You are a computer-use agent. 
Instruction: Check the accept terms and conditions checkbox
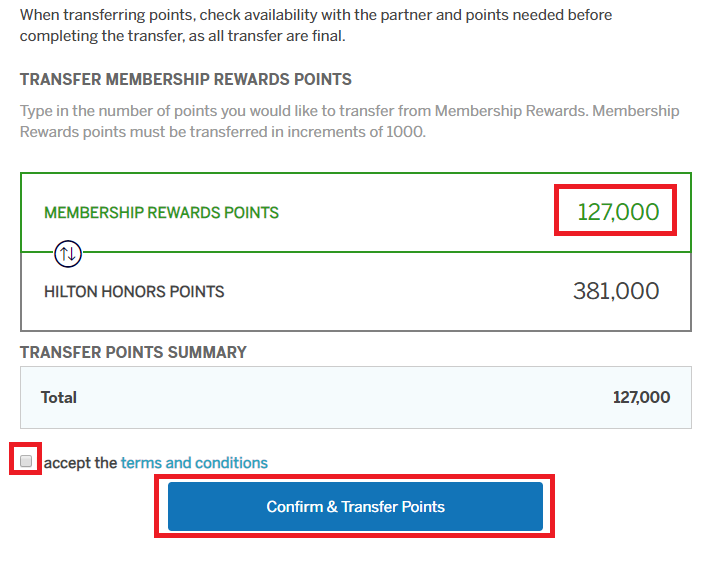click(26, 460)
